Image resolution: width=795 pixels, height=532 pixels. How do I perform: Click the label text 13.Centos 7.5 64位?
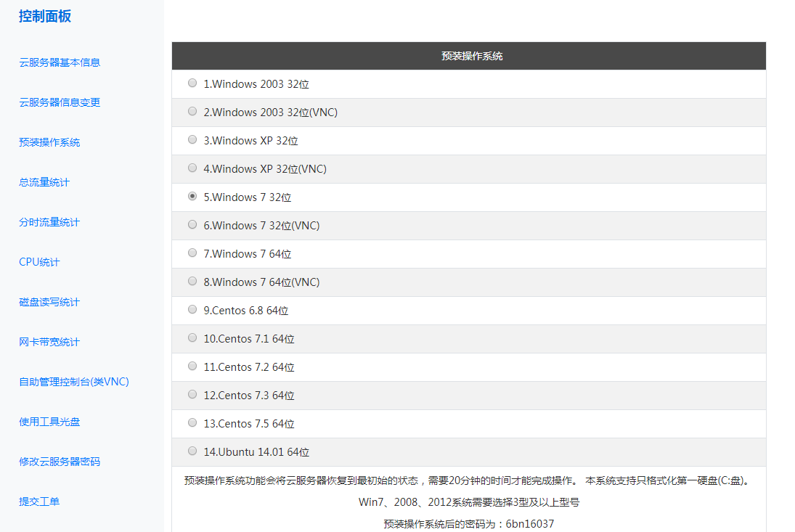[x=249, y=424]
